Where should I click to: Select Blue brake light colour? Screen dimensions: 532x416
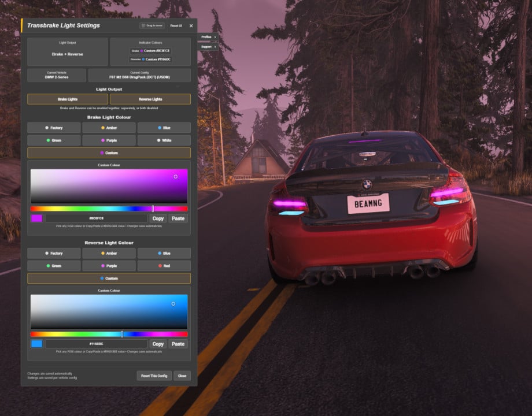(164, 128)
